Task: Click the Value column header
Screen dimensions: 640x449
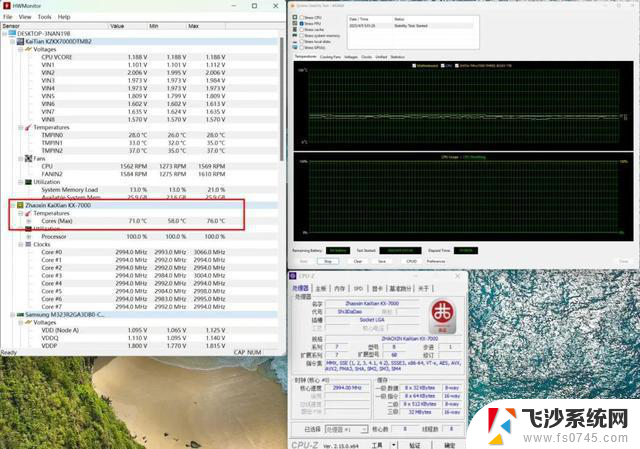Action: tap(128, 26)
